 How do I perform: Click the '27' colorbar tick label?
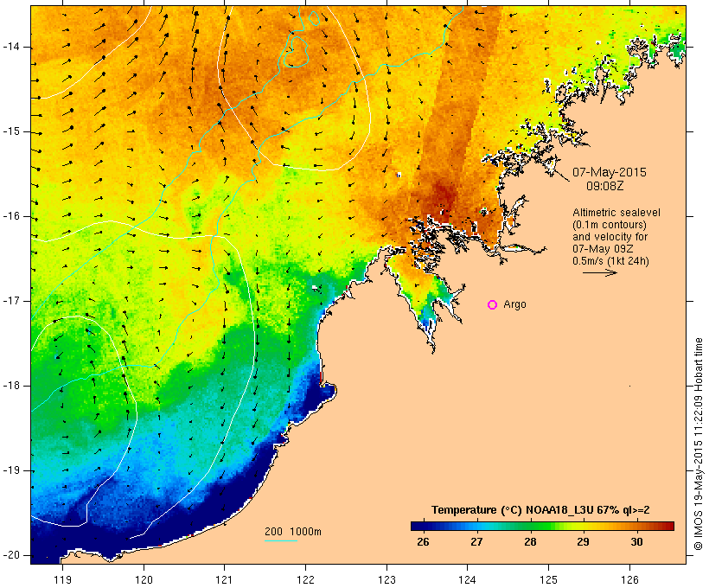coord(476,541)
